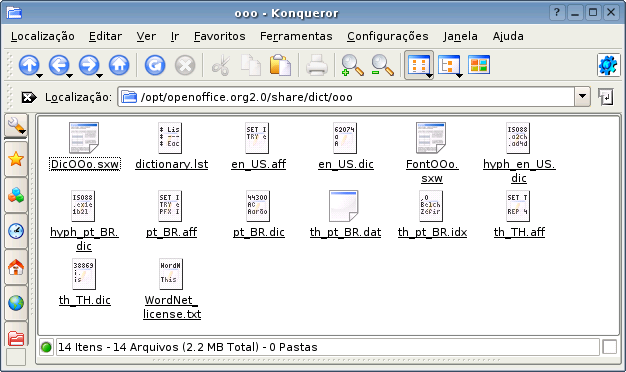This screenshot has width=626, height=372.
Task: Print with the printer icon
Action: click(x=317, y=65)
